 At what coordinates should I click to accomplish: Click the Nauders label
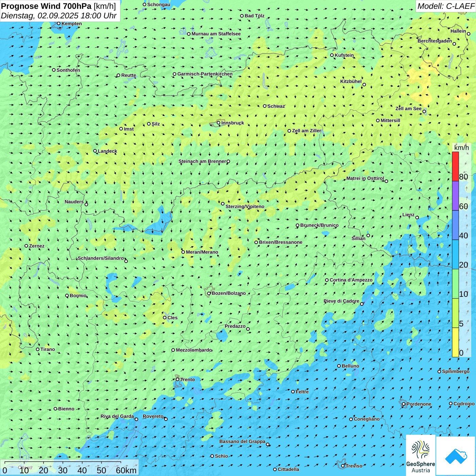(74, 202)
